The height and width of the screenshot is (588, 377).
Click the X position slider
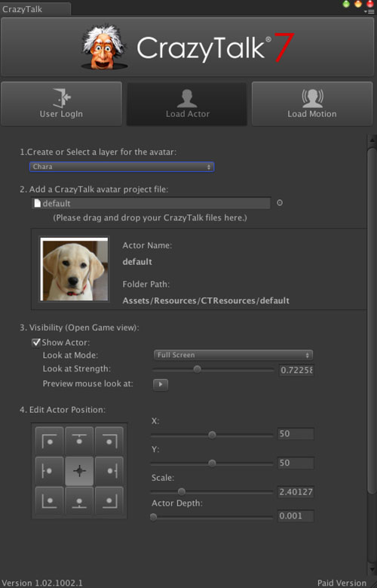pyautogui.click(x=212, y=435)
